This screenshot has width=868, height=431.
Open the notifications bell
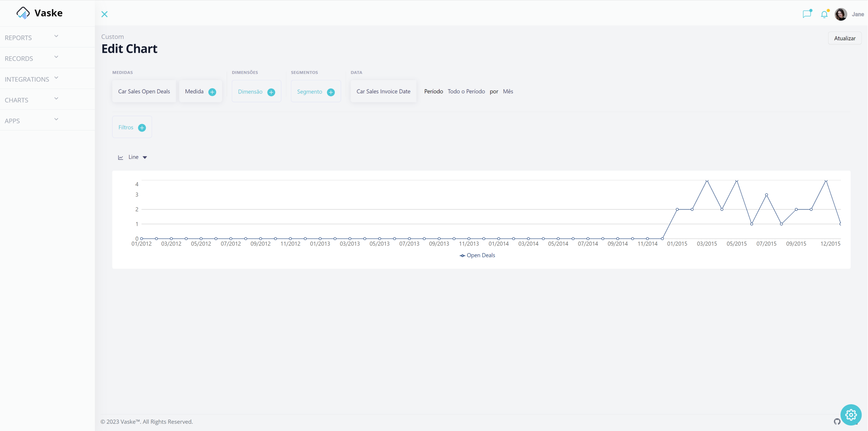point(824,14)
